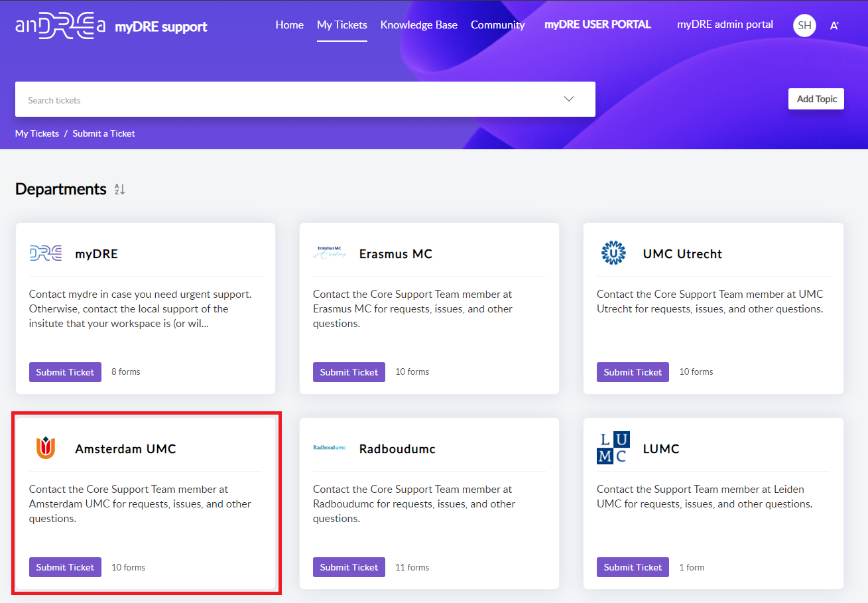This screenshot has width=868, height=603.
Task: Click the myDRE support title text
Action: coord(161,27)
